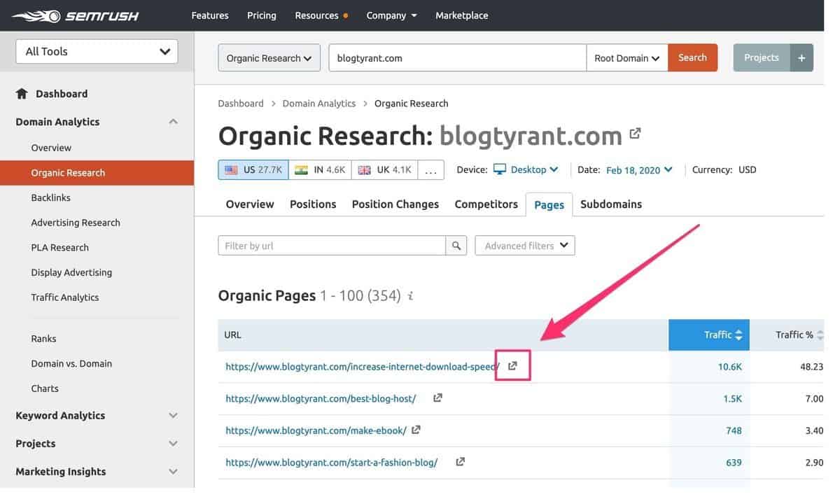Click the 1.5K traffic value
Image resolution: width=840 pixels, height=504 pixels.
click(732, 399)
